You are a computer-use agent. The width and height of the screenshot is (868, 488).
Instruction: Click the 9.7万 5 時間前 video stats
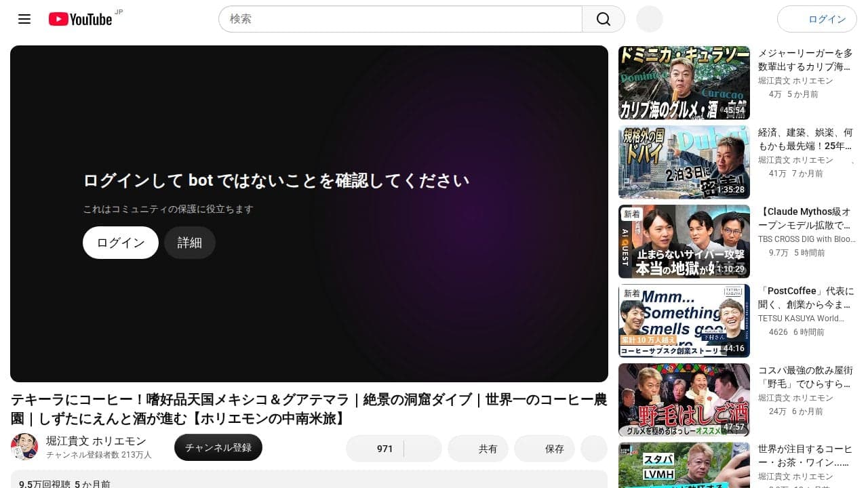pyautogui.click(x=797, y=253)
